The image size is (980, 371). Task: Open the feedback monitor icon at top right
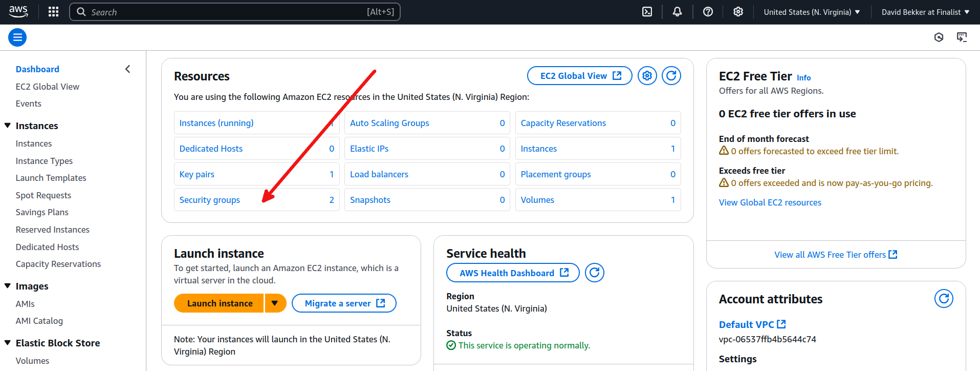pyautogui.click(x=962, y=37)
